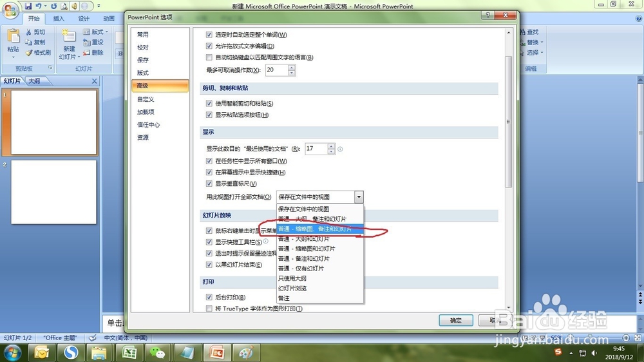Open Windows Explorer folder in taskbar
This screenshot has width=644, height=362.
(x=99, y=352)
